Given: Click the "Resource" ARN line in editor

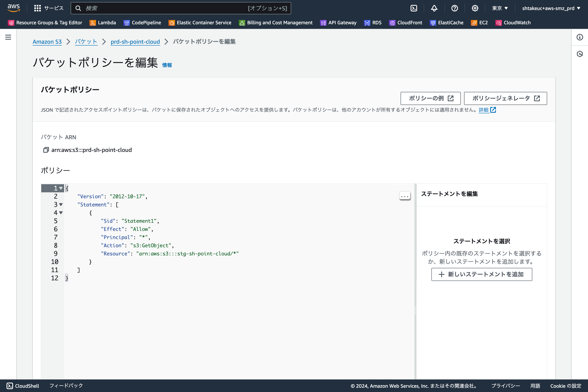Looking at the screenshot, I should [170, 254].
